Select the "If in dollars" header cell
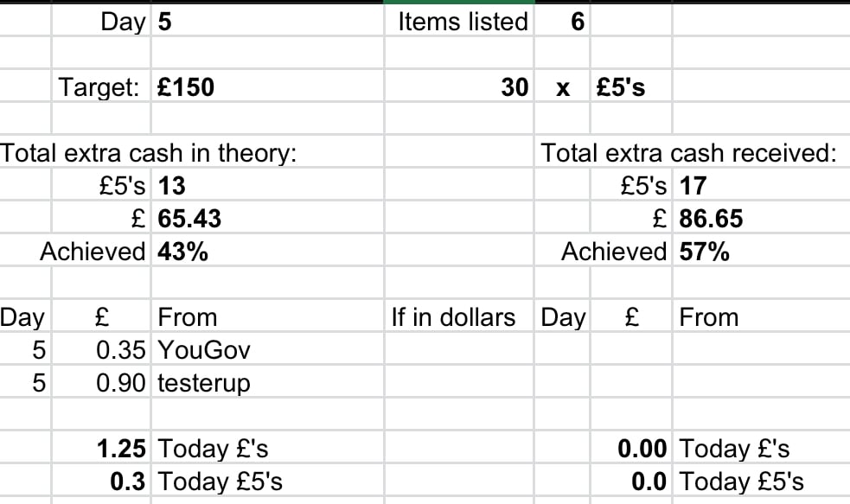 [453, 317]
